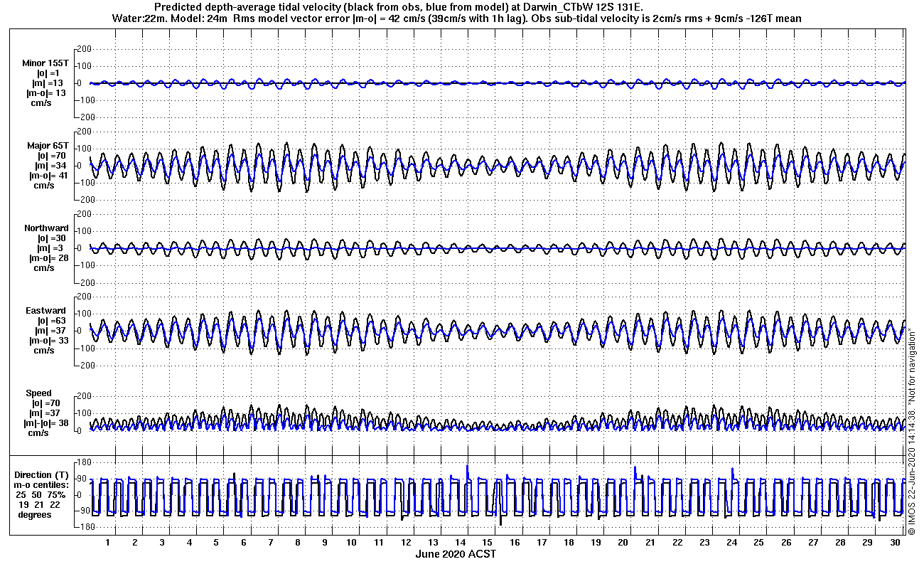Click '|m| =13' in the Minor panel
The width and height of the screenshot is (924, 569).
coord(49,83)
